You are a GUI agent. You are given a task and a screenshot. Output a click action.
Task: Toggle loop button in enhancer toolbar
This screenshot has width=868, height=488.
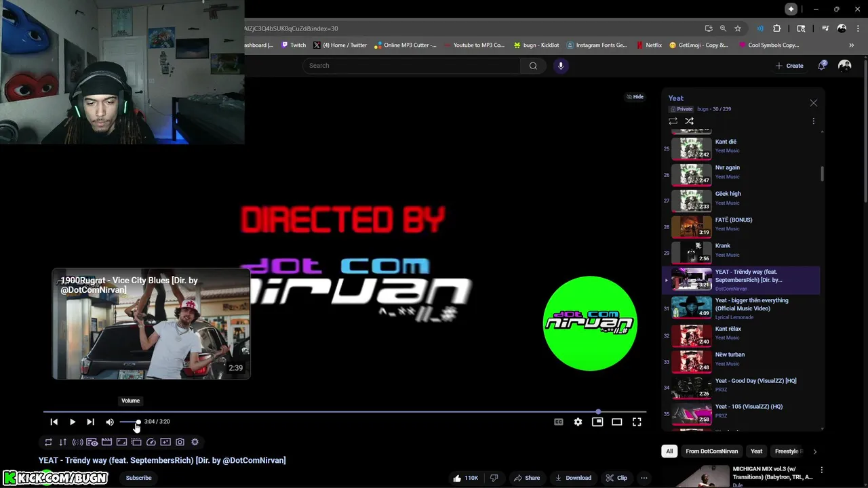(48, 442)
